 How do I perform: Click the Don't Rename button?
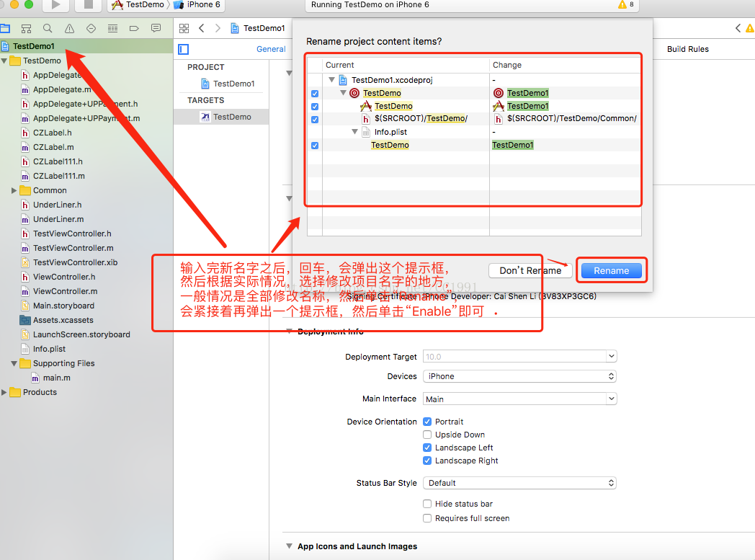tap(530, 270)
